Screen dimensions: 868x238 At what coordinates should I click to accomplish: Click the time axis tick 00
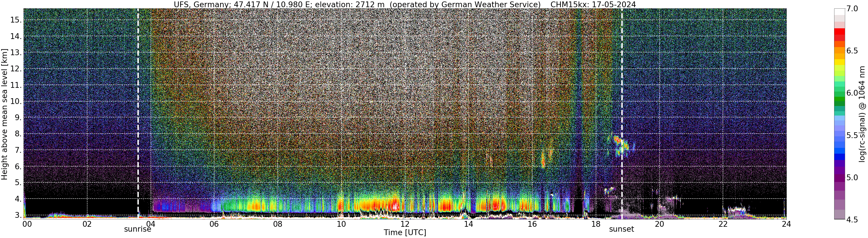tap(27, 224)
